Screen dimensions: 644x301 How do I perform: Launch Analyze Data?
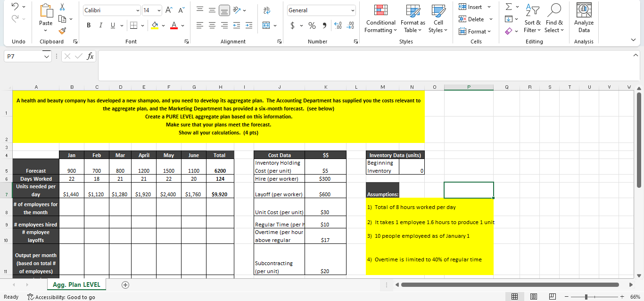(x=584, y=19)
